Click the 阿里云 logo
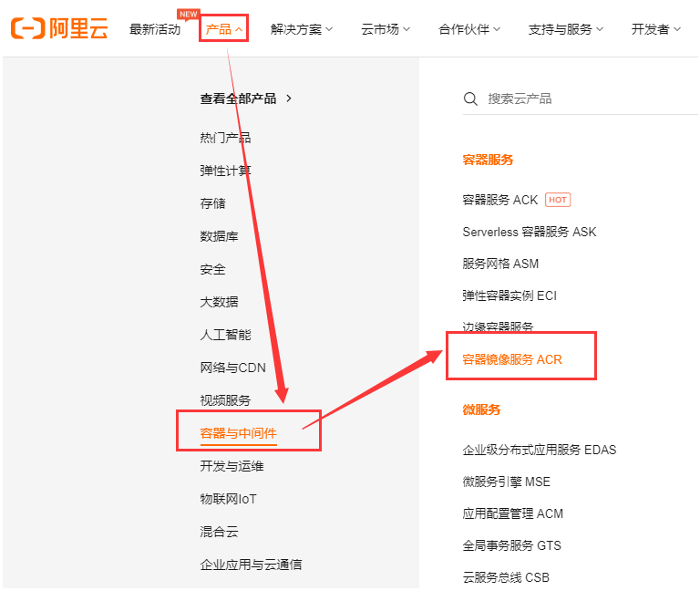 tap(59, 28)
